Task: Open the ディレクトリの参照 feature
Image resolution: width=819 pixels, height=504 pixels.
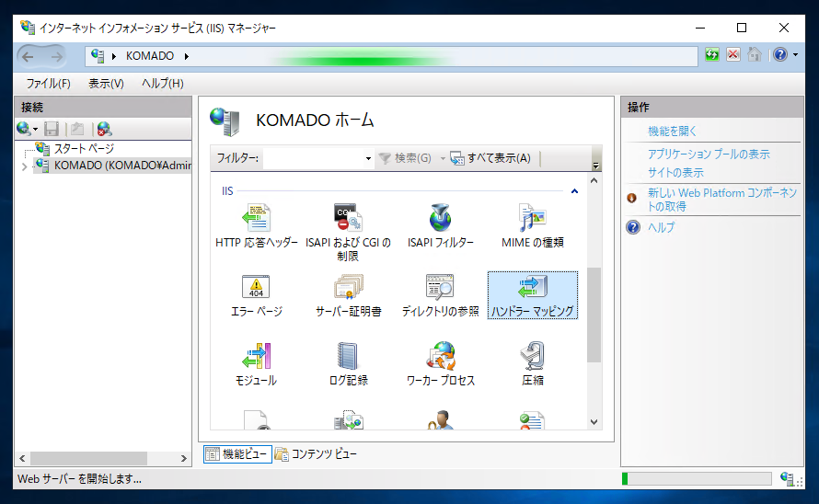Action: (440, 295)
